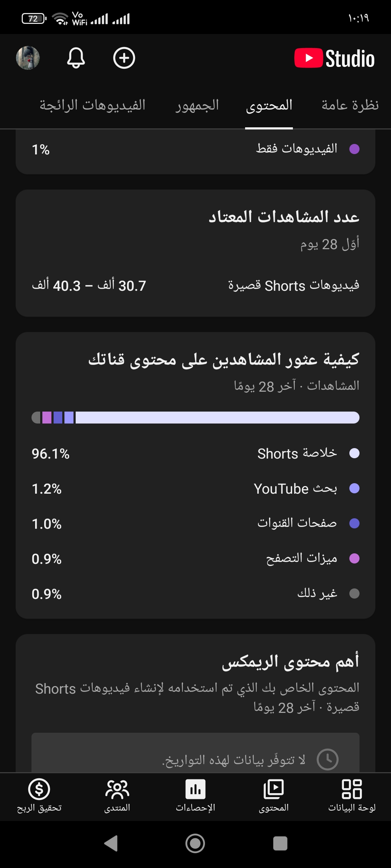Switch to the الفيديوهات الرائجة tab

click(92, 105)
